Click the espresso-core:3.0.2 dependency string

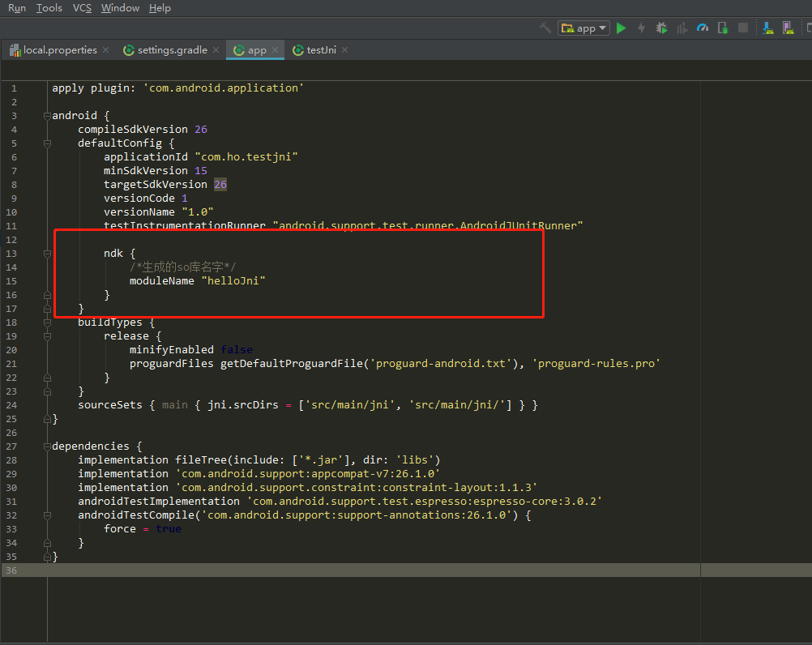pyautogui.click(x=425, y=501)
